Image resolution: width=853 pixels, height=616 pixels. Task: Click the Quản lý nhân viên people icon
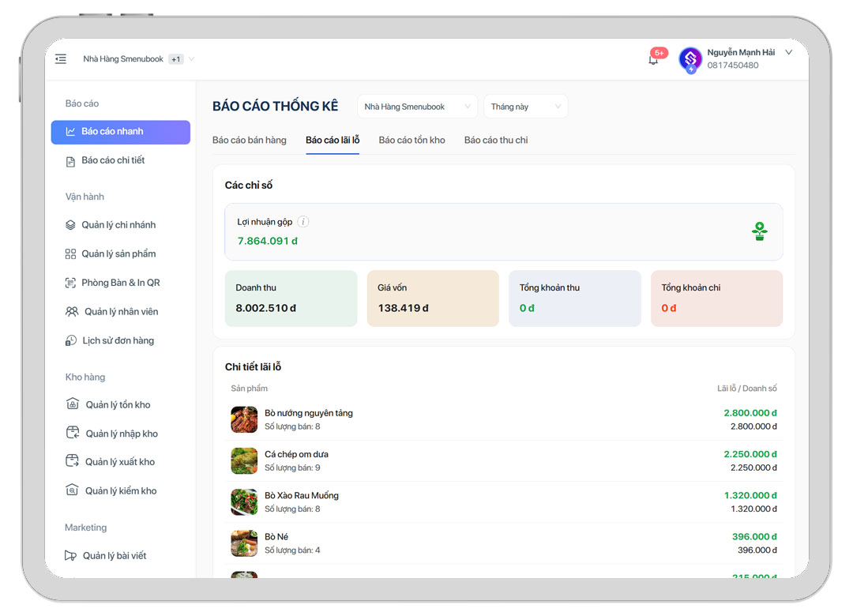72,312
